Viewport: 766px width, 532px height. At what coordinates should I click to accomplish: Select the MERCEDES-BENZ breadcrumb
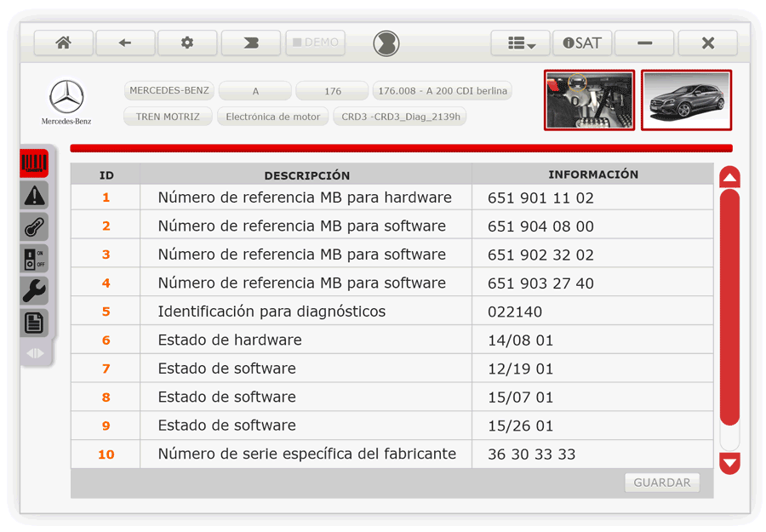169,90
